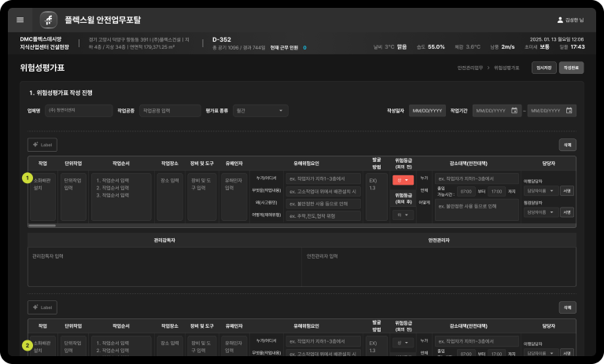Open 평가표 종류 dropdown showing 월간
The image size is (604, 364).
point(260,111)
